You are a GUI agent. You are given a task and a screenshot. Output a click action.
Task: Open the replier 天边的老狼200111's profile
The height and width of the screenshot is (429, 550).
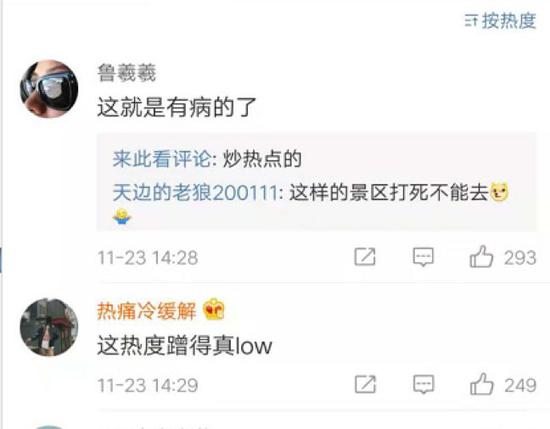point(195,193)
